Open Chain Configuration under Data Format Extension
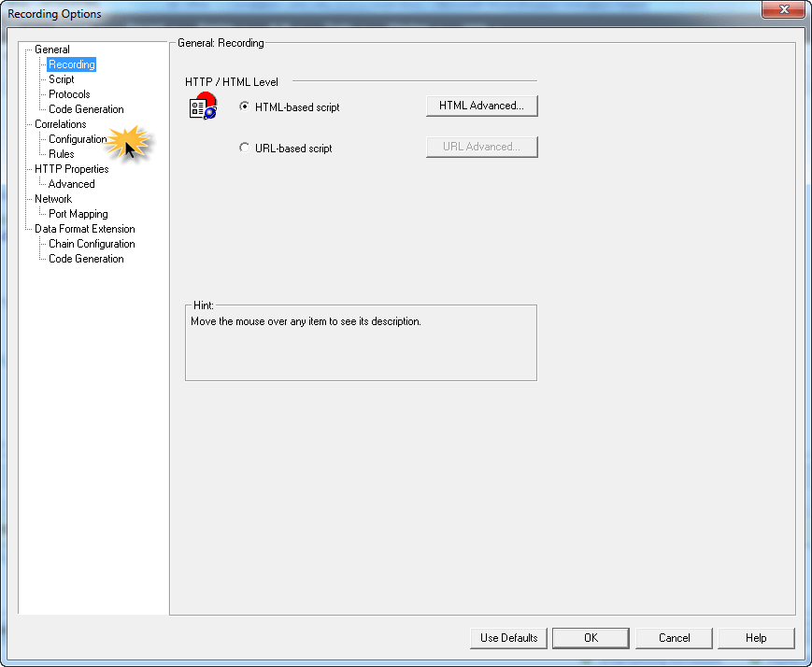The height and width of the screenshot is (667, 812). point(92,244)
